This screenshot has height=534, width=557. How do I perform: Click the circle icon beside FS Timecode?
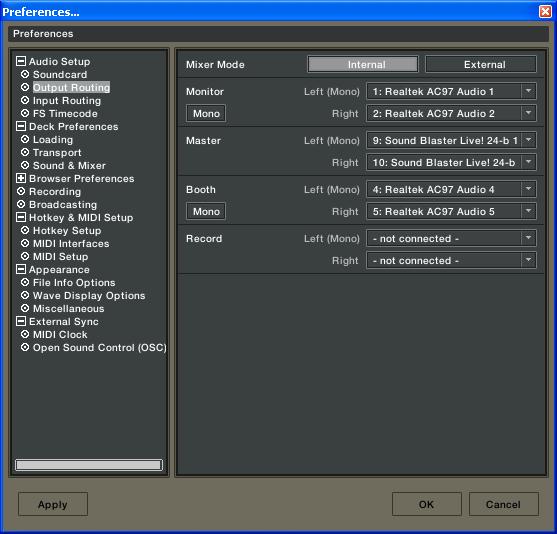coord(25,113)
